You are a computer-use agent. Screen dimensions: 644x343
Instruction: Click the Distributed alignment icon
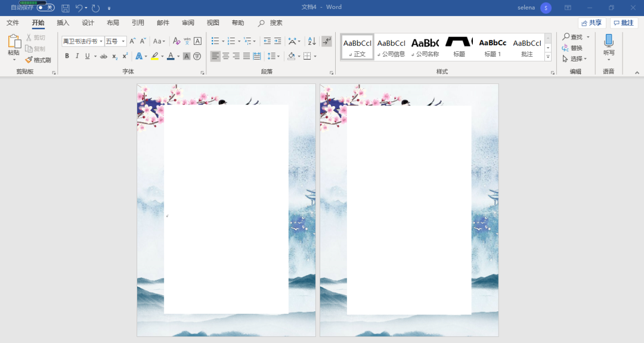[x=256, y=56]
